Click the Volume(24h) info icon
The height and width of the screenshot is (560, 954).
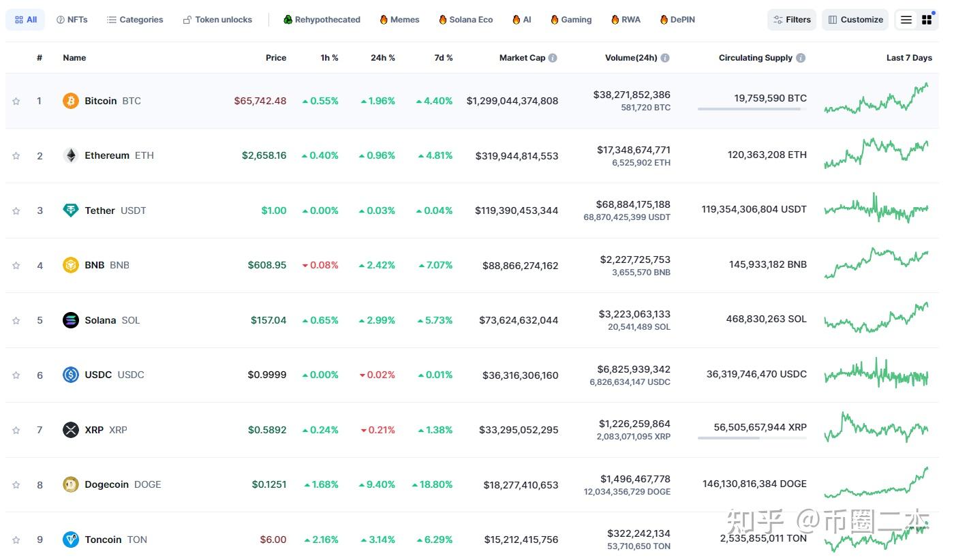click(665, 58)
